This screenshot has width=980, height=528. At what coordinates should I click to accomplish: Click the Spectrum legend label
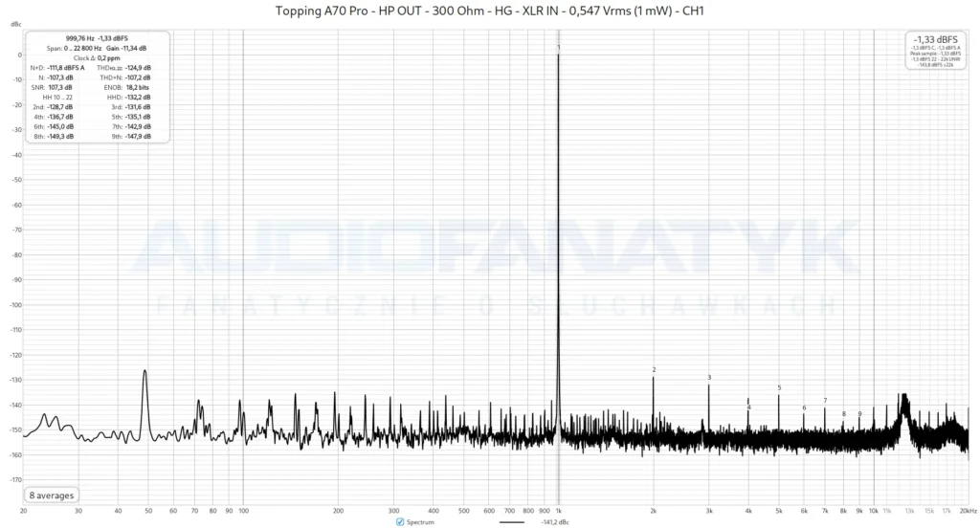(x=420, y=521)
